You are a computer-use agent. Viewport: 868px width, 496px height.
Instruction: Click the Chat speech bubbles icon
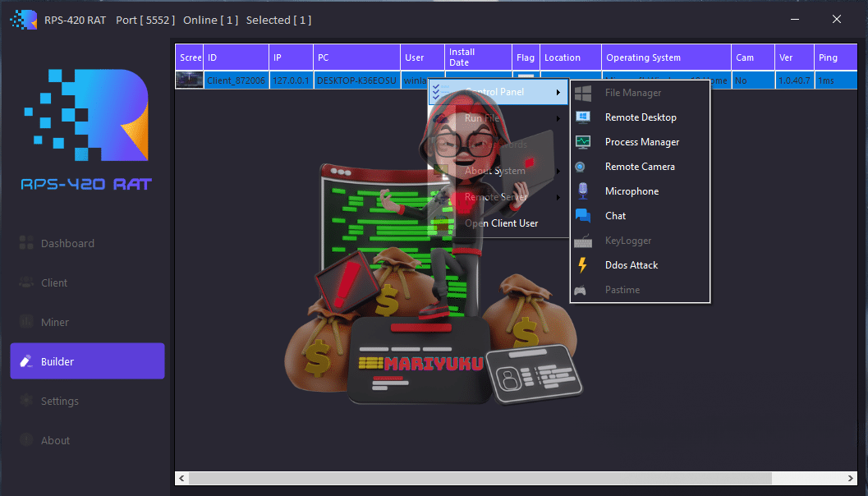coord(583,216)
